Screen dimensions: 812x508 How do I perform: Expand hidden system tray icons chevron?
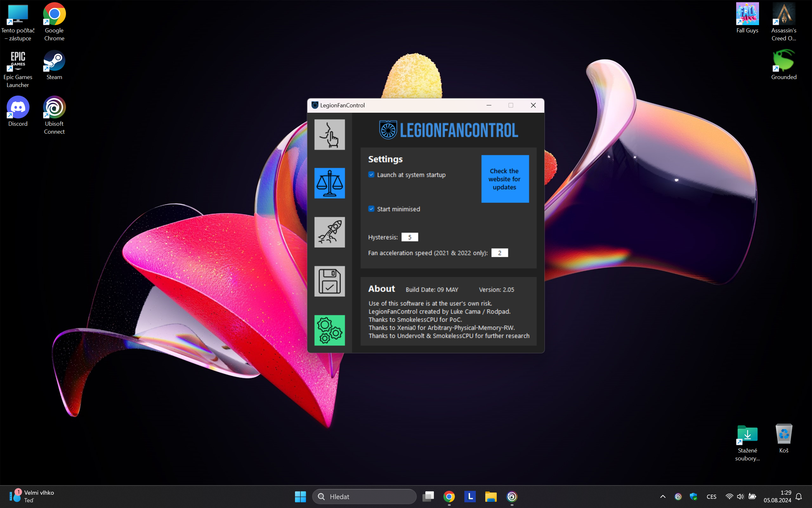663,497
